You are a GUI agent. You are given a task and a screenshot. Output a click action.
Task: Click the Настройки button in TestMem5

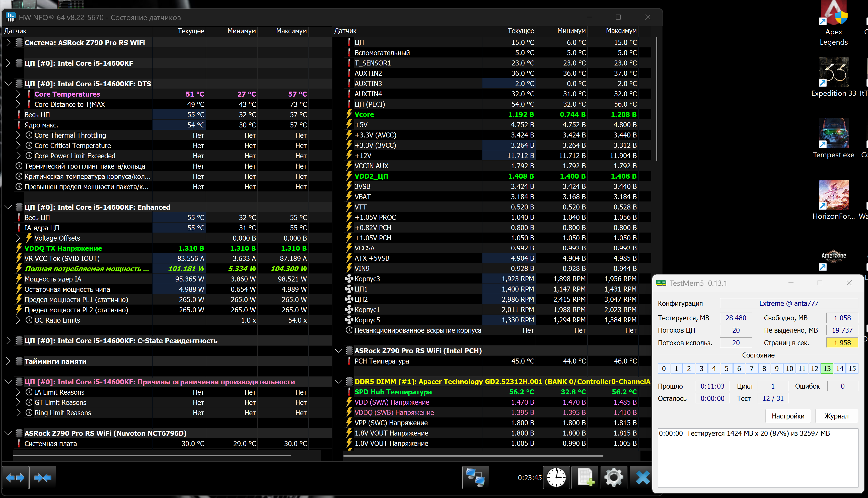pyautogui.click(x=788, y=416)
